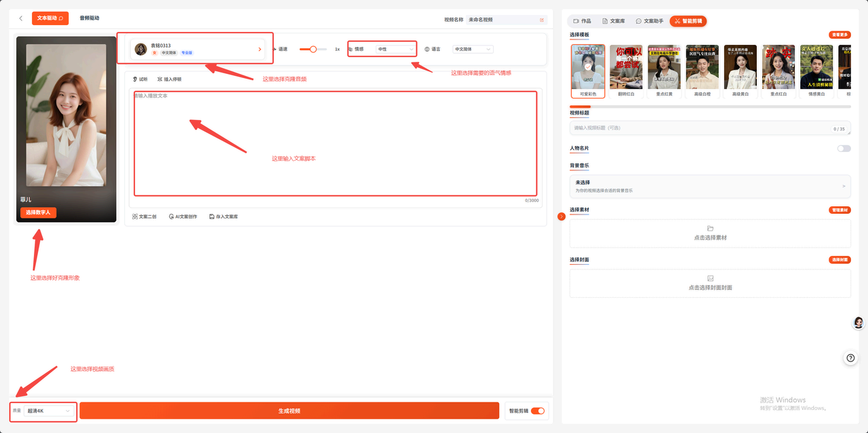Open the 语言 language dropdown
Screen dimensions: 868x433
pyautogui.click(x=473, y=49)
